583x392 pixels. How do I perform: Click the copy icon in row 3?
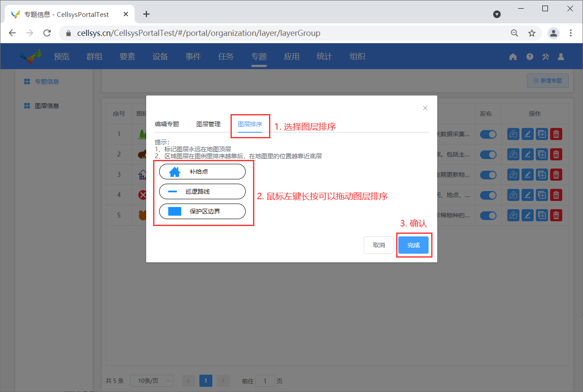(542, 175)
